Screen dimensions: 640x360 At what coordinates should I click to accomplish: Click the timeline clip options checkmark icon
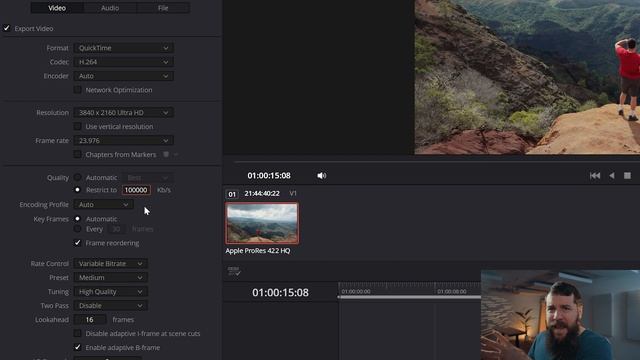[234, 271]
